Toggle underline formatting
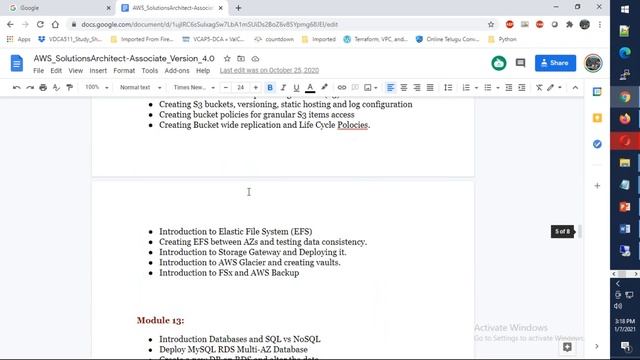The image size is (640, 360). pyautogui.click(x=296, y=87)
